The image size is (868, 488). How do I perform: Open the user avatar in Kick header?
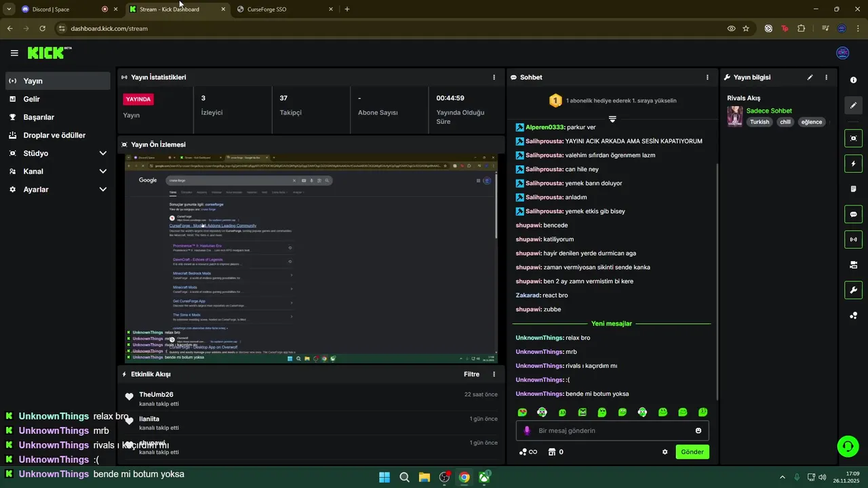click(843, 53)
